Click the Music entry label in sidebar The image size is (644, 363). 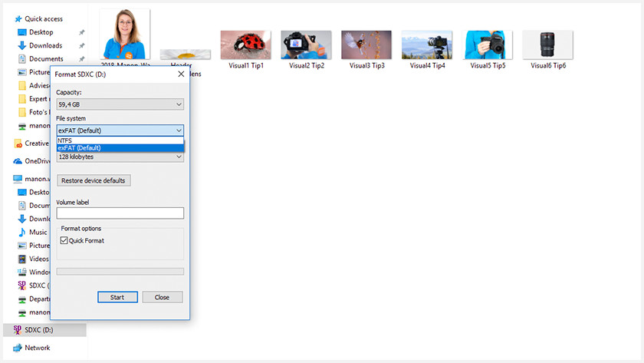point(38,233)
